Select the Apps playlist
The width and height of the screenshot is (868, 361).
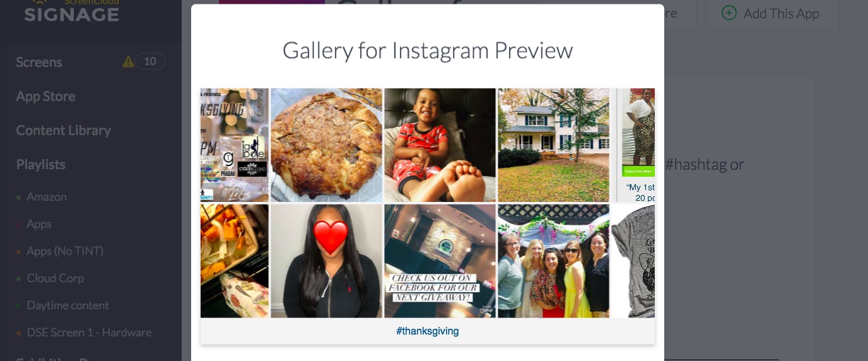(39, 224)
